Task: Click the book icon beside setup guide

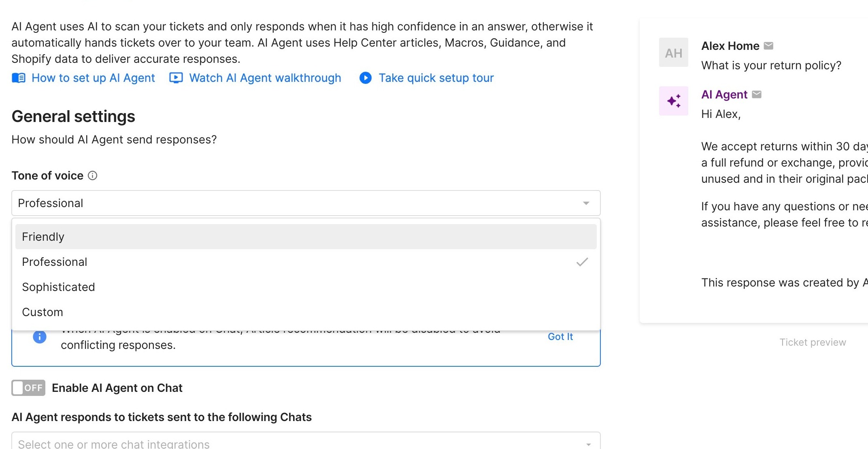Action: point(19,78)
